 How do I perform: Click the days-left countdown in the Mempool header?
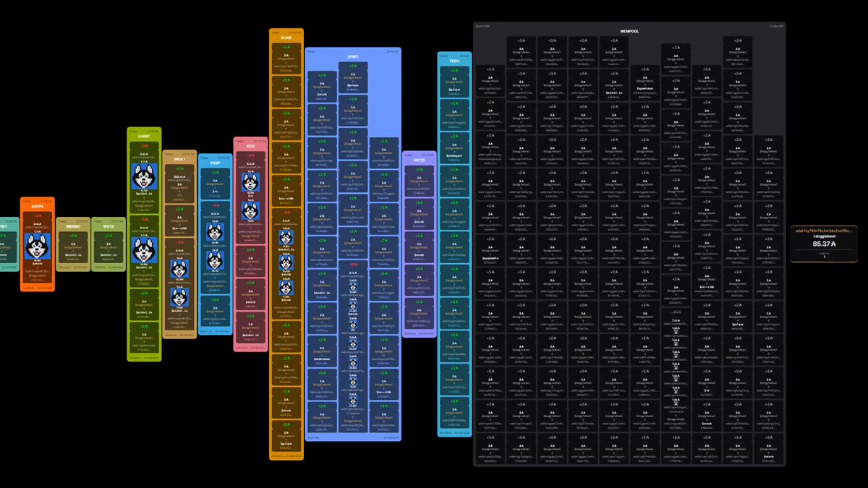776,25
